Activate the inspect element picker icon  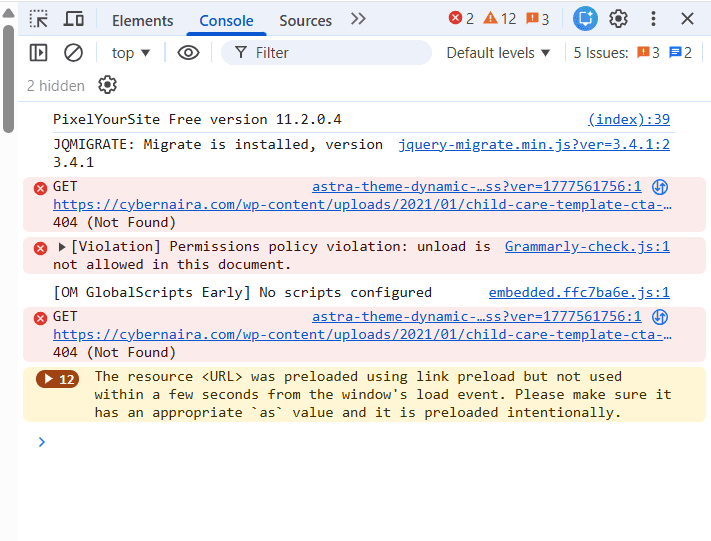point(39,19)
